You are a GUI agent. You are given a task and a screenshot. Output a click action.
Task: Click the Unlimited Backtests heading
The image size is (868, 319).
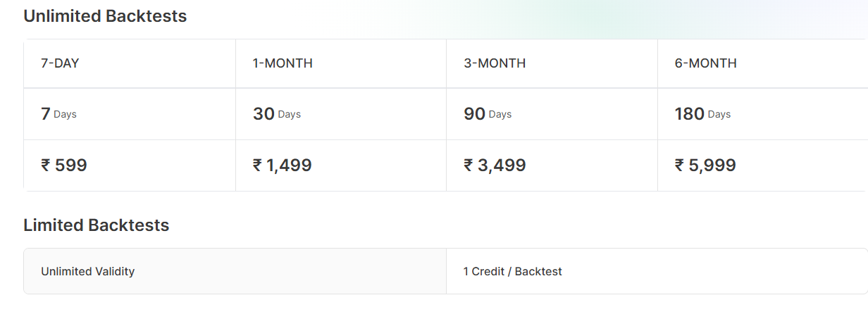(105, 16)
